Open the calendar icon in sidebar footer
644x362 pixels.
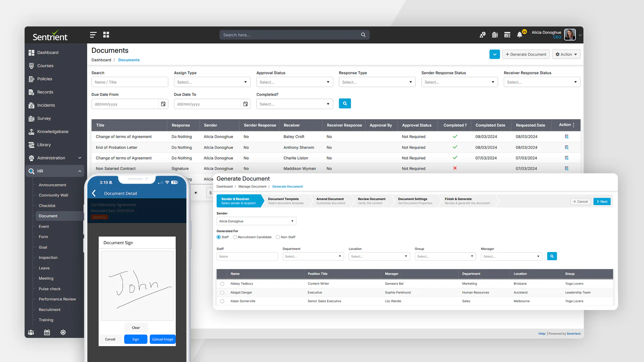click(x=47, y=332)
